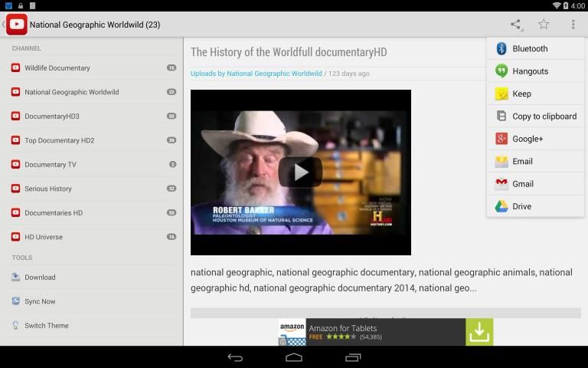The width and height of the screenshot is (588, 368).
Task: Pick Gmail from the share menu
Action: tap(535, 184)
